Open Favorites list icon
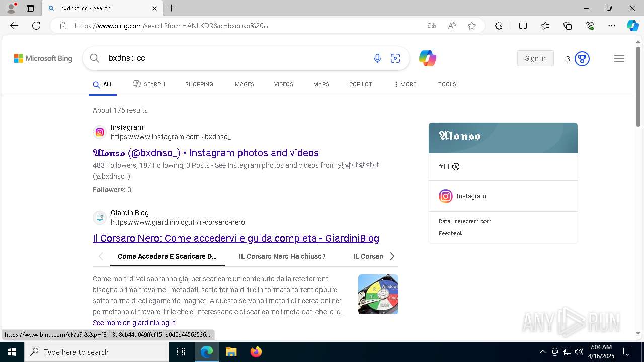The height and width of the screenshot is (362, 644). (x=545, y=26)
